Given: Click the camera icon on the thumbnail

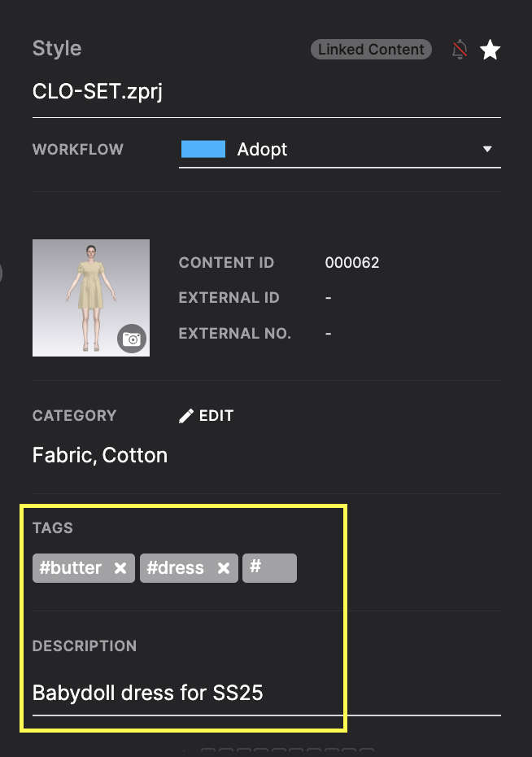Looking at the screenshot, I should (132, 339).
